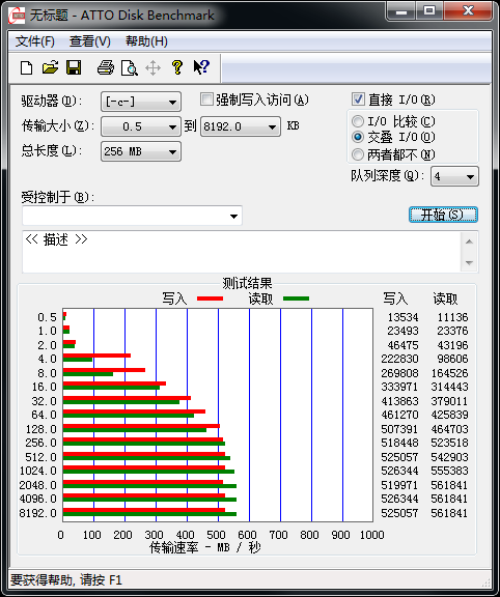Image resolution: width=500 pixels, height=597 pixels.
Task: Click the move crosshair toolbar icon
Action: click(x=153, y=68)
